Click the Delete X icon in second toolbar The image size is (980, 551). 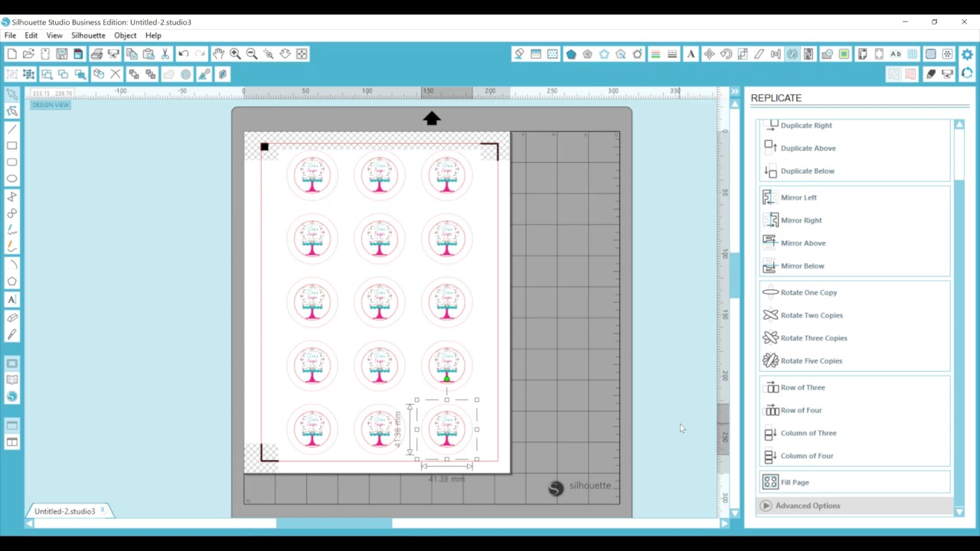(116, 74)
